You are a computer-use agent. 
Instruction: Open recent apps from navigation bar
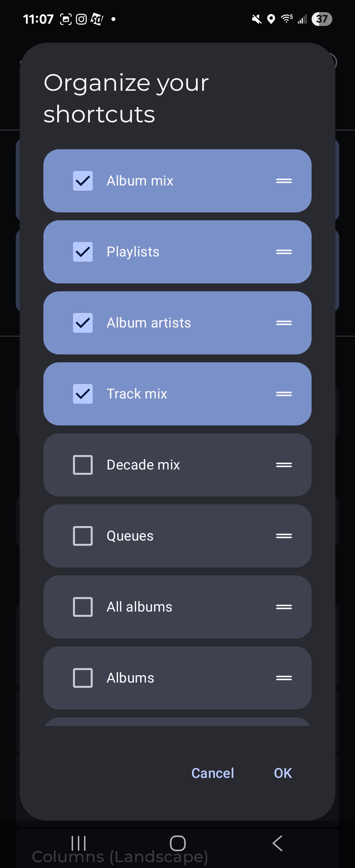coord(79,843)
